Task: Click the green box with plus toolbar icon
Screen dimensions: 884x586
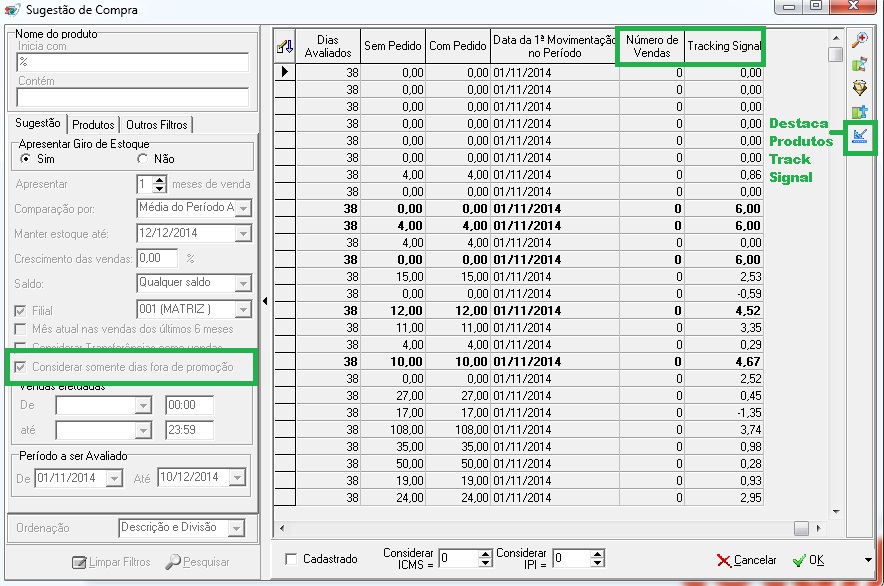Action: (x=859, y=112)
